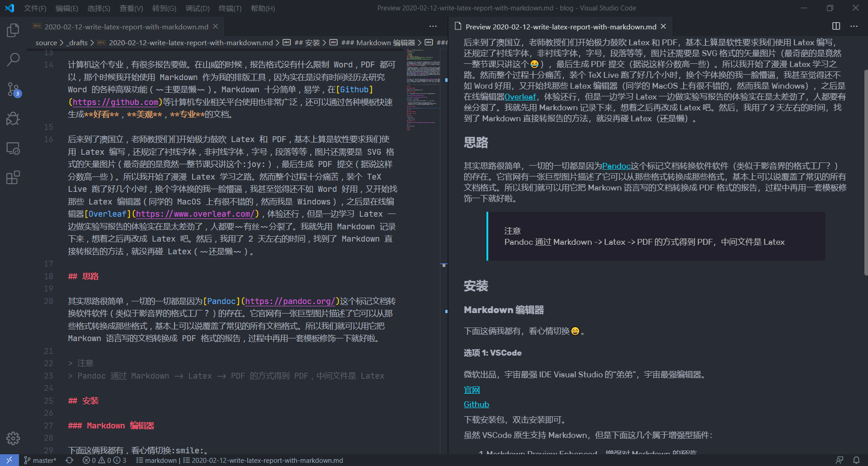Split the editor with the split icon
This screenshot has width=868, height=466.
[x=835, y=26]
